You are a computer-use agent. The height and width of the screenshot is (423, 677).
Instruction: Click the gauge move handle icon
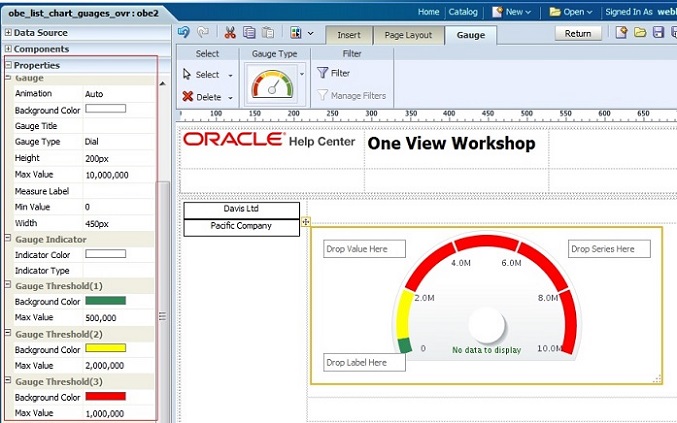[306, 222]
